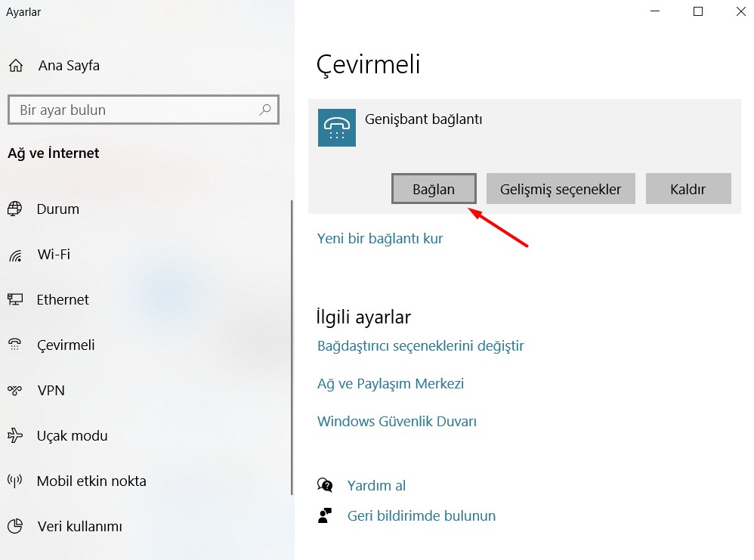Image resolution: width=754 pixels, height=560 pixels.
Task: Click the Ethernet monitor icon
Action: (x=15, y=300)
